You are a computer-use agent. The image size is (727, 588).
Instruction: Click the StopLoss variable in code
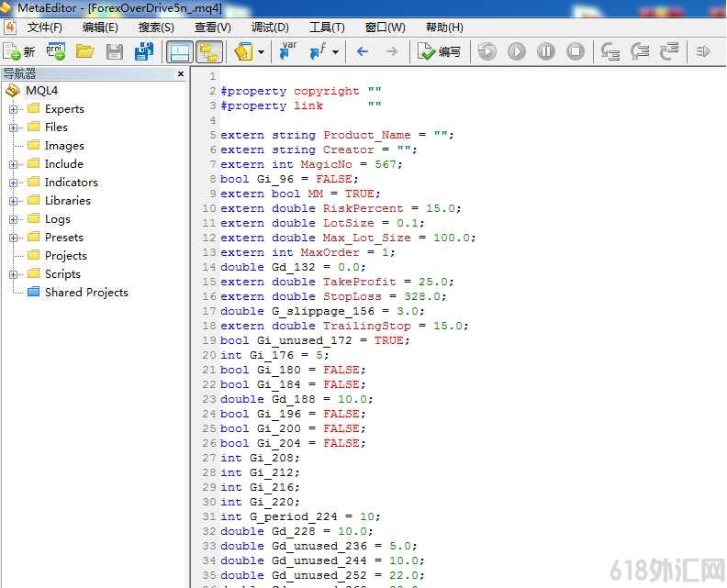[x=352, y=296]
